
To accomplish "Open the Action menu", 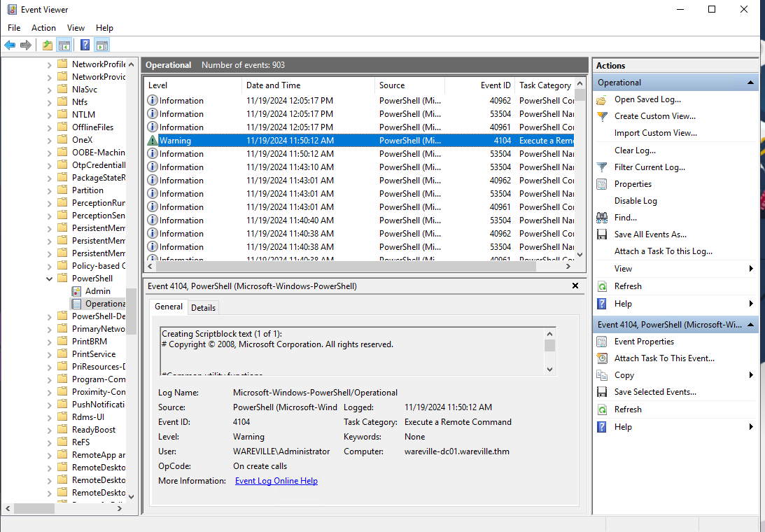I will 43,28.
